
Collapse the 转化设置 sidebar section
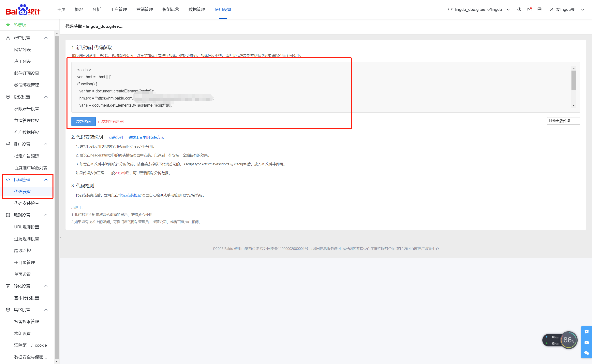(46, 286)
